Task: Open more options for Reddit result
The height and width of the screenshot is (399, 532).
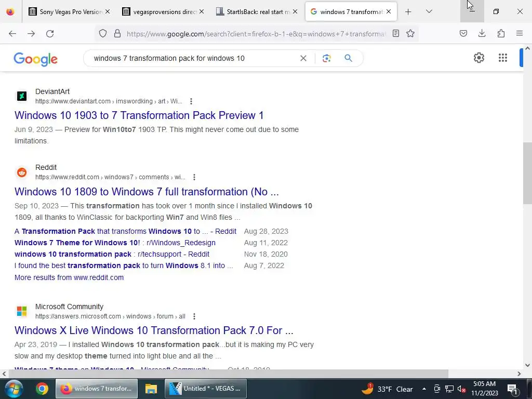Action: point(194,177)
